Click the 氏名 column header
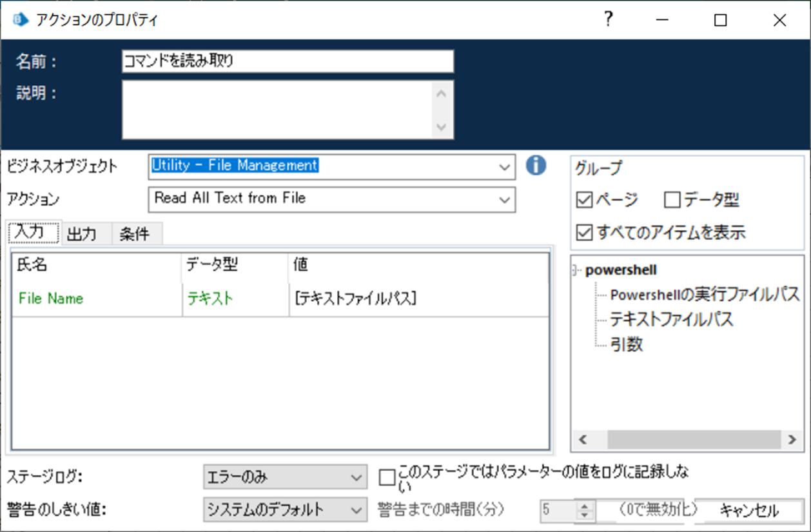Viewport: 811px width, 532px height. 97,265
